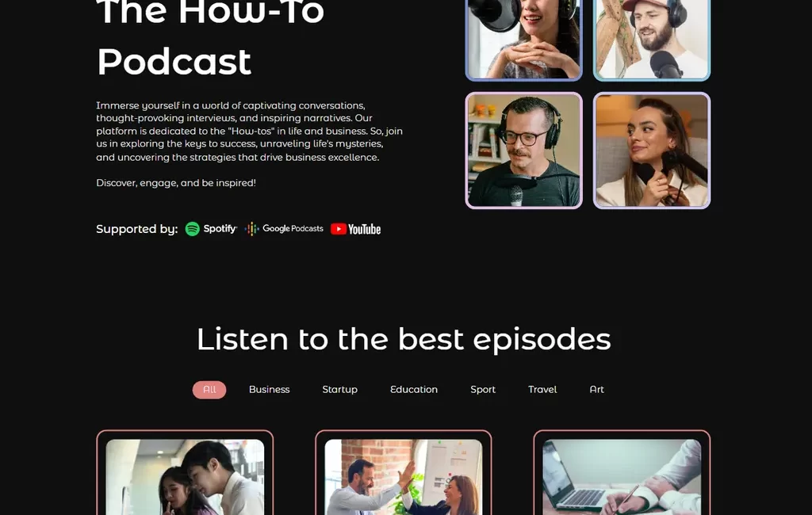Image resolution: width=812 pixels, height=515 pixels.
Task: Open the Travel category filter
Action: click(x=542, y=390)
